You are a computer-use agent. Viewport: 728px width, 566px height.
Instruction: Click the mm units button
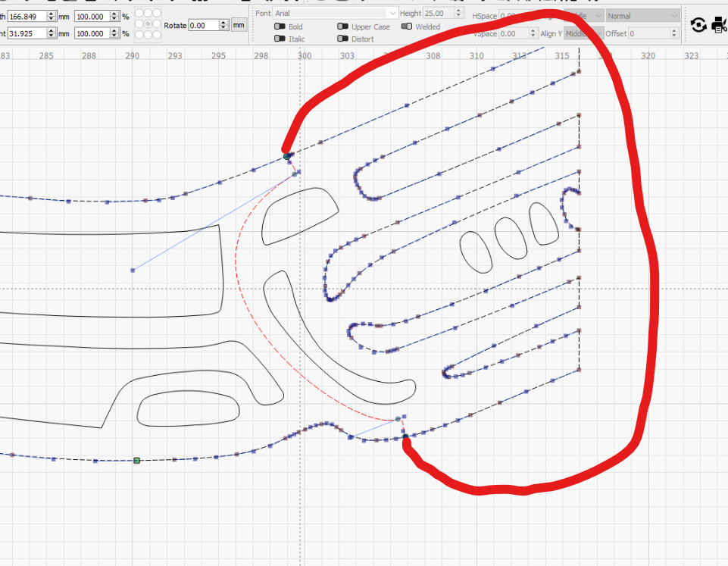click(x=239, y=25)
